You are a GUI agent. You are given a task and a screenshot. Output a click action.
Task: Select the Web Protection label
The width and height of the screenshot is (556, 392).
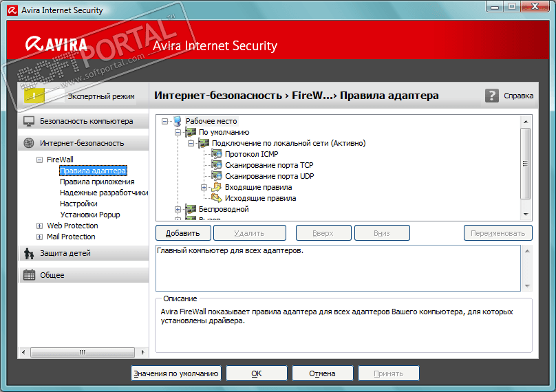72,226
